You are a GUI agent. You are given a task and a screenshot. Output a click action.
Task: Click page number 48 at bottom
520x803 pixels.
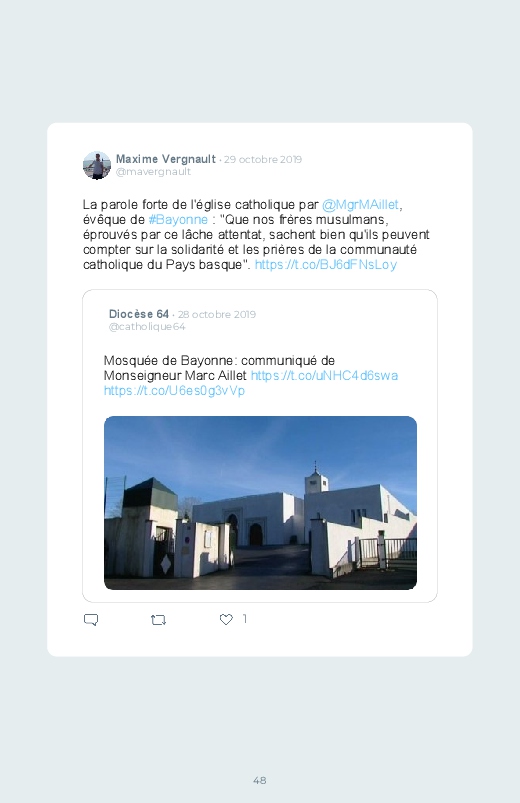coord(260,780)
